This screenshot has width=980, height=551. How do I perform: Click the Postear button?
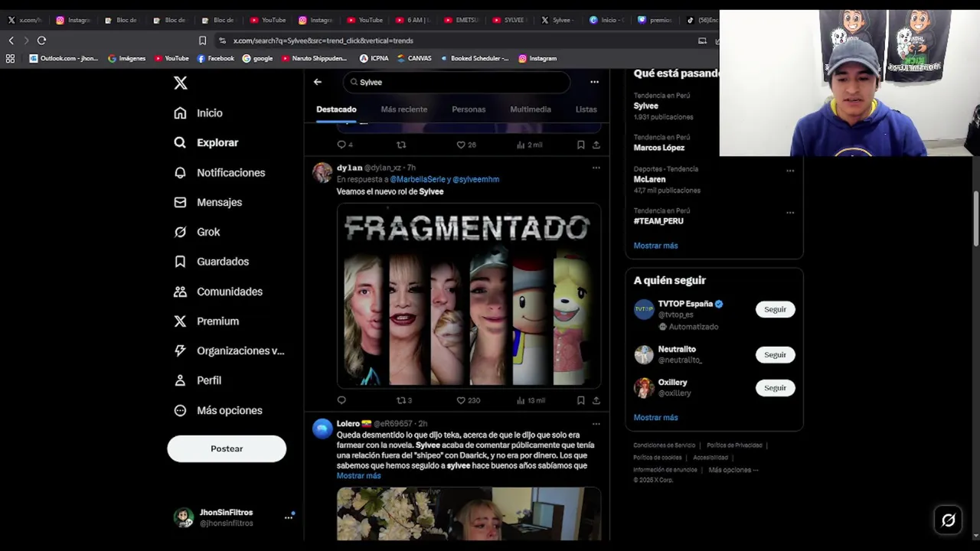click(227, 448)
